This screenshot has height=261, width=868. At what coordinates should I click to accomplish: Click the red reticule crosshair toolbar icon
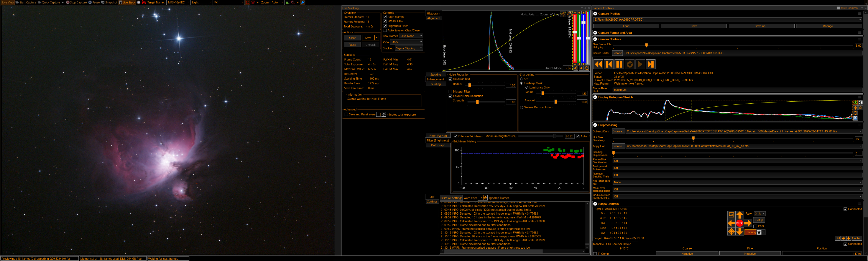253,2
